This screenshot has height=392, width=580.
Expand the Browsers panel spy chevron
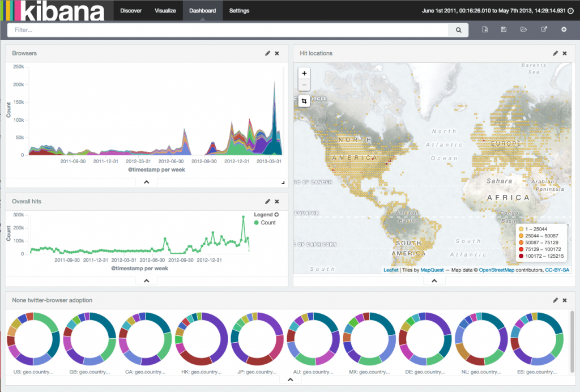pyautogui.click(x=147, y=182)
